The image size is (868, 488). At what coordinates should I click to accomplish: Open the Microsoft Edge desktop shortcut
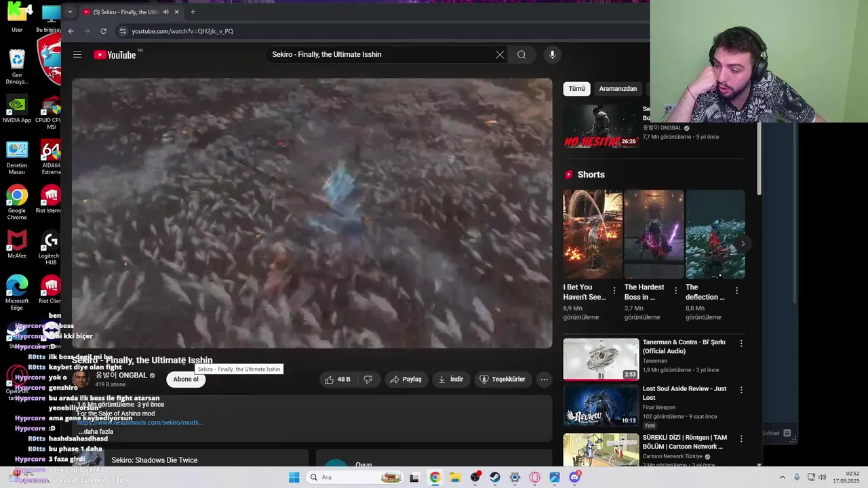pos(17,293)
